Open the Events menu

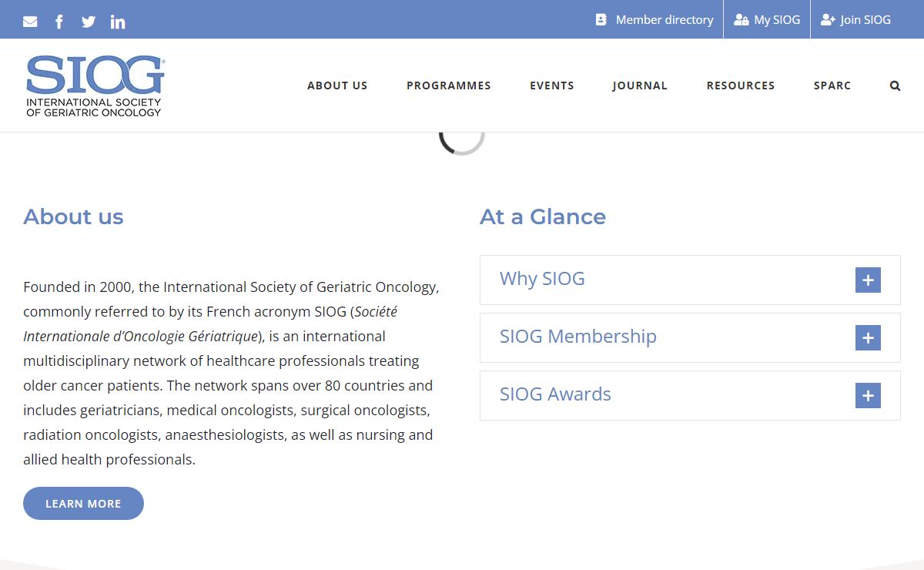(552, 85)
